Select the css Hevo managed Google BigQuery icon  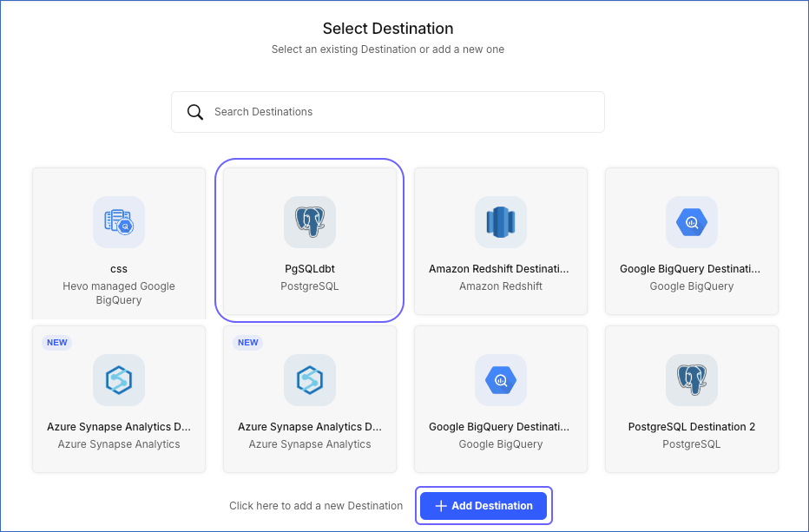[x=118, y=222]
